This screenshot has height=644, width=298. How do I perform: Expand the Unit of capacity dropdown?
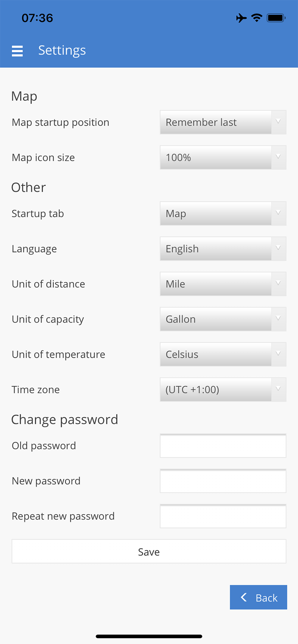(223, 319)
